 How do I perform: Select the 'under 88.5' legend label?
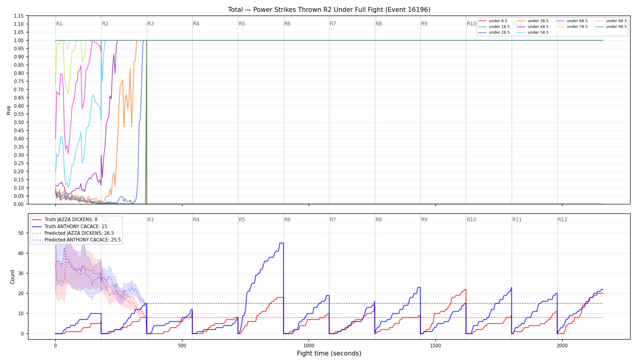click(x=616, y=21)
